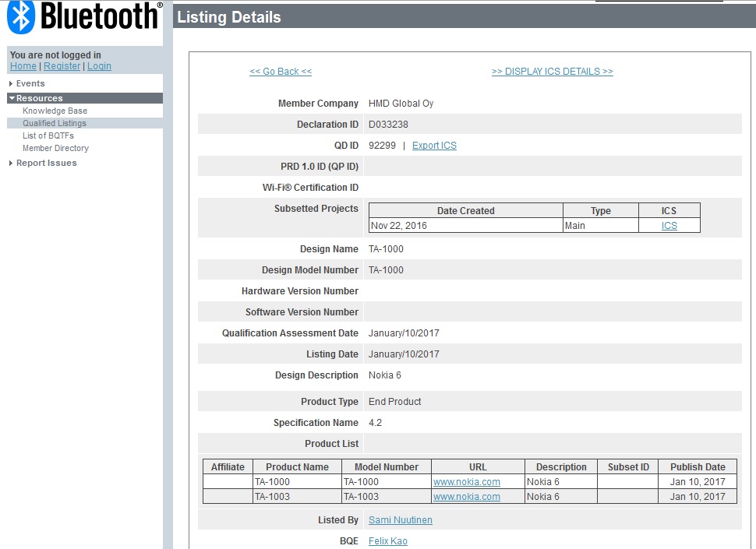The width and height of the screenshot is (756, 549).
Task: Click Model Number cell TA-1003
Action: point(387,497)
